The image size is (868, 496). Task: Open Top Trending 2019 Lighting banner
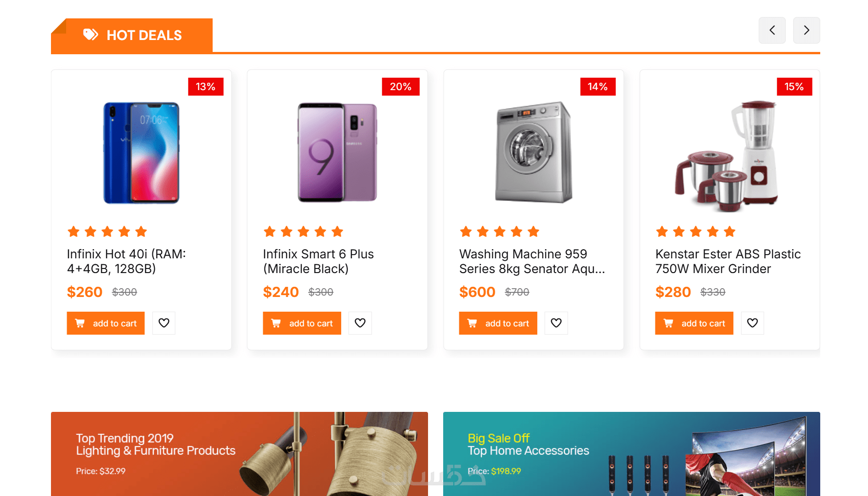coord(239,454)
